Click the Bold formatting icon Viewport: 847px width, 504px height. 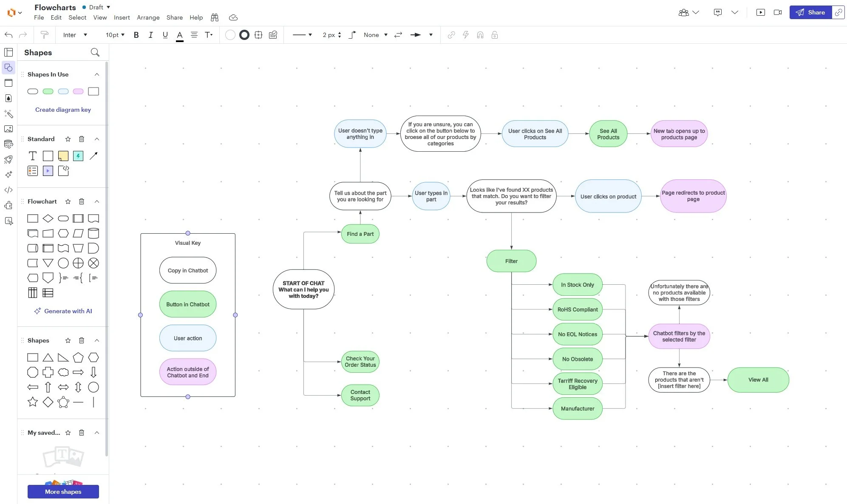click(x=136, y=35)
